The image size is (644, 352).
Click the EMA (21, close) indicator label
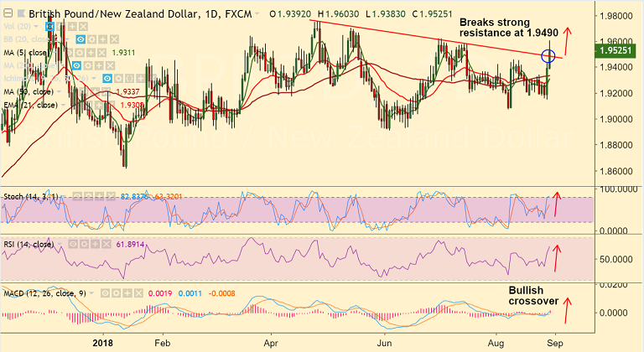pos(31,105)
